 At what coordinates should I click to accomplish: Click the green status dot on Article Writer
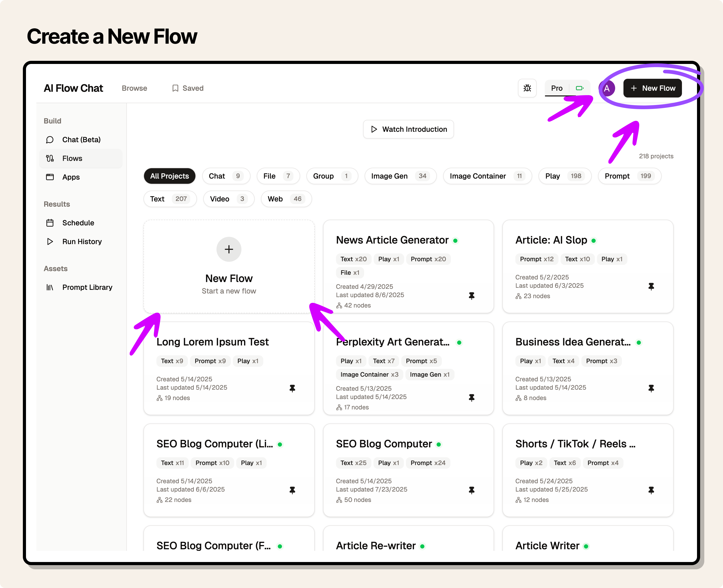coord(586,546)
